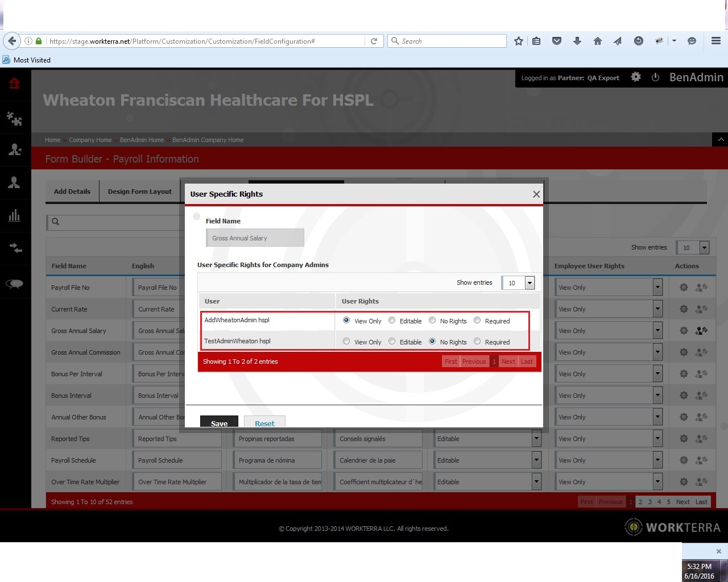Open Employee User Rights dropdown for Annual Other Bonus
This screenshot has width=728, height=582.
pyautogui.click(x=609, y=417)
